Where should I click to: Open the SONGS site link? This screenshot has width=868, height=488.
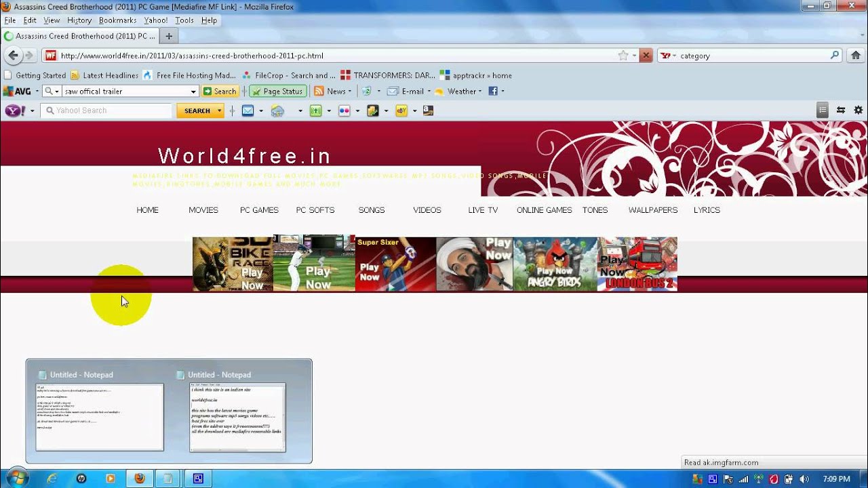point(372,210)
